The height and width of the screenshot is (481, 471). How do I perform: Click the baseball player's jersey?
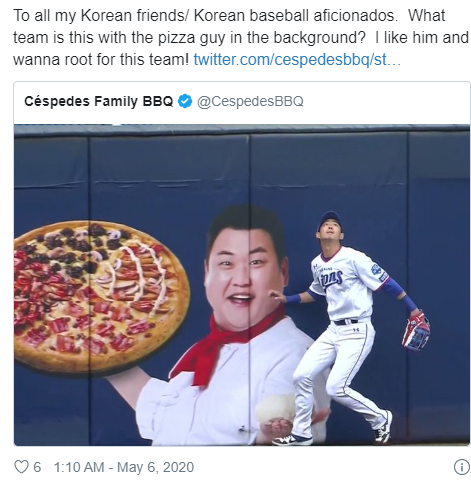(345, 283)
